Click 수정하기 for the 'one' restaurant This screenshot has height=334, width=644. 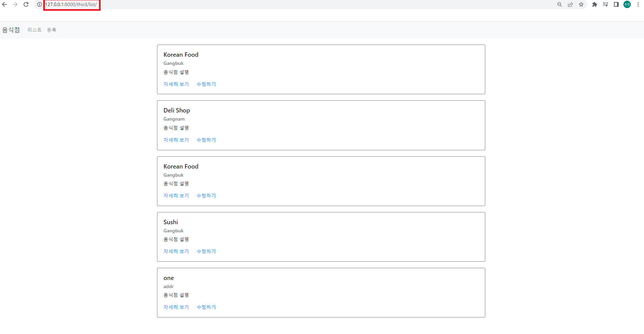pos(206,307)
